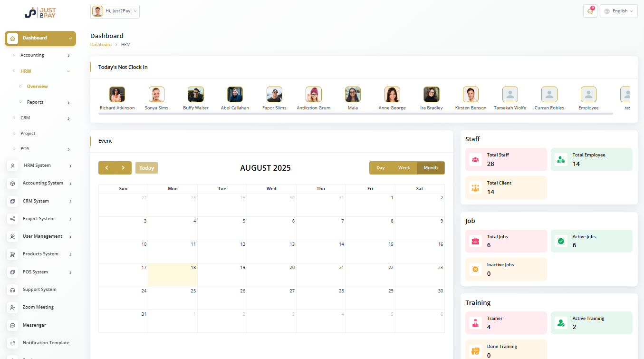This screenshot has height=359, width=644.
Task: Open the English language dropdown
Action: point(618,10)
